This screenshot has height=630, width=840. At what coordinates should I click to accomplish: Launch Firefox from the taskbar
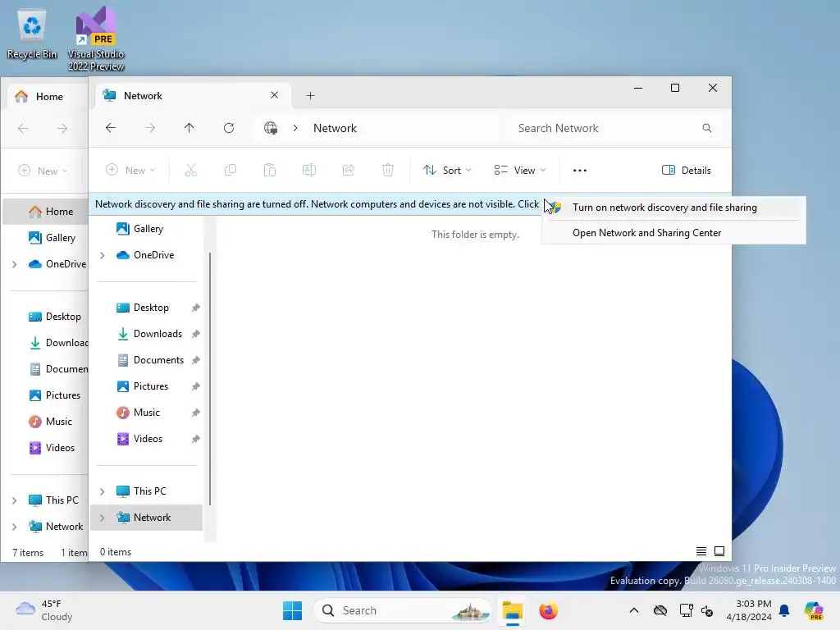(548, 610)
